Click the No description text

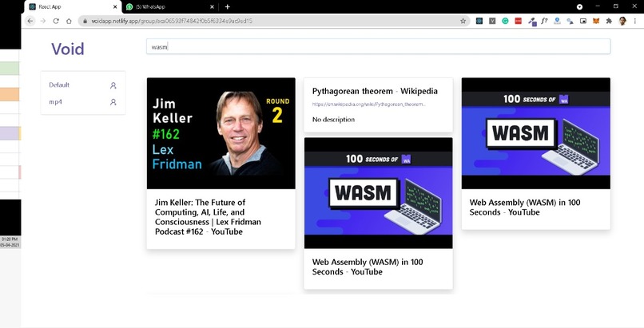[x=333, y=120]
